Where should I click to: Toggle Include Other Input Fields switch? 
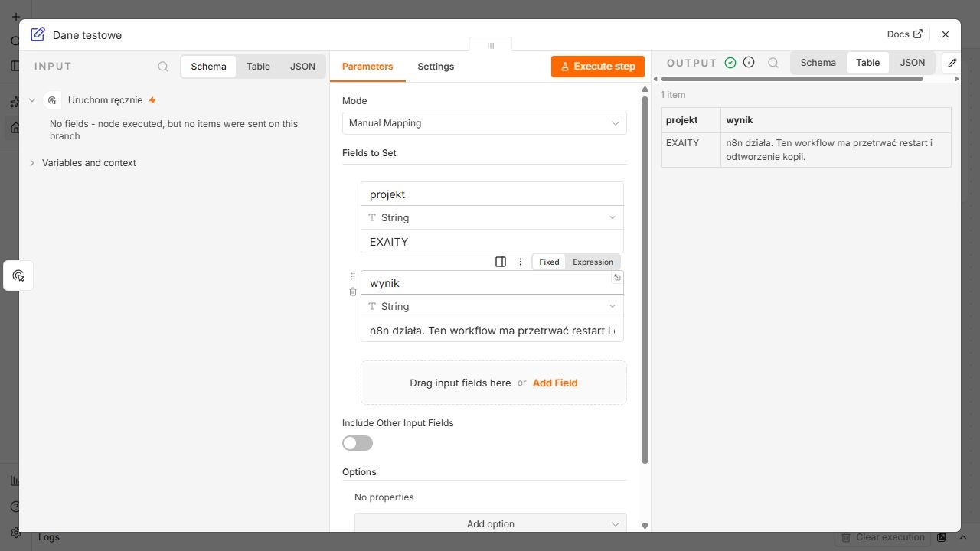pos(358,443)
